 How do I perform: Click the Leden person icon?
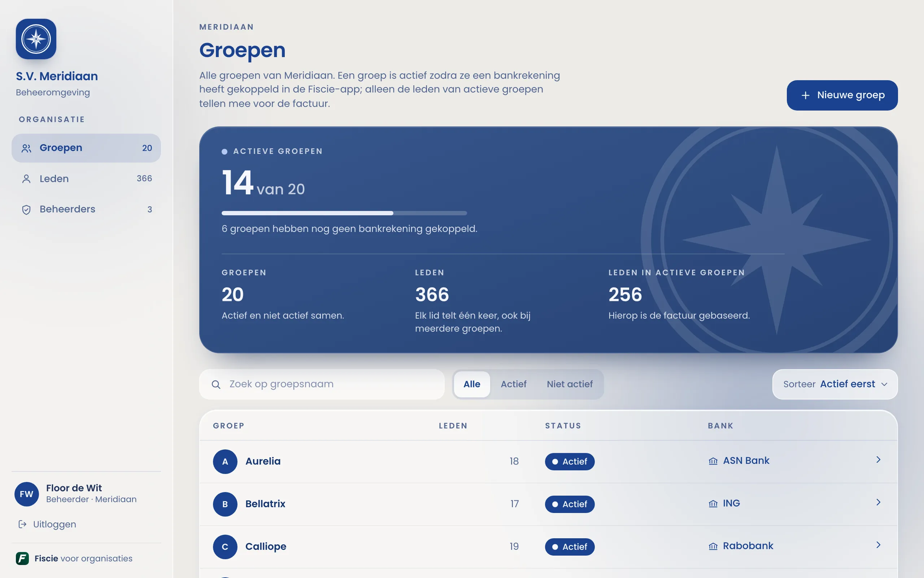click(x=26, y=179)
